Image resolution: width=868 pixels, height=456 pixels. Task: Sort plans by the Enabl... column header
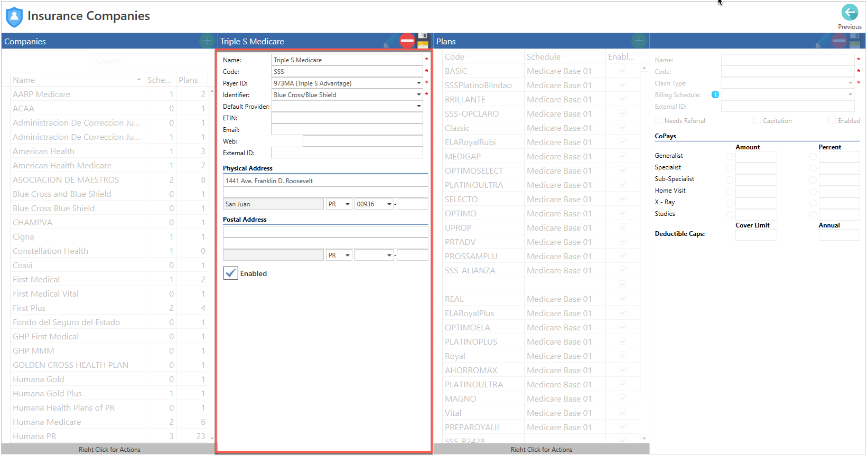coord(623,56)
